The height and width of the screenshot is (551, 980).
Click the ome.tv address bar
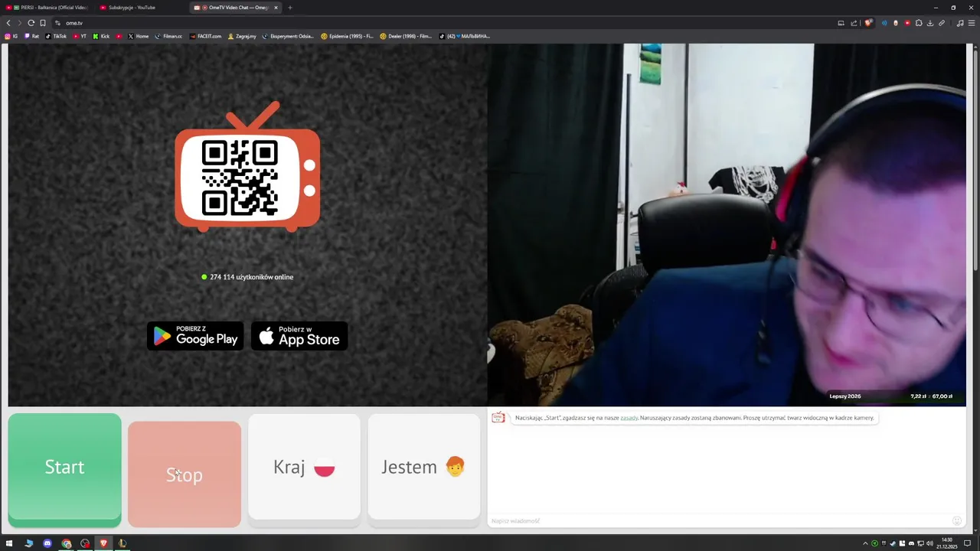pyautogui.click(x=444, y=23)
